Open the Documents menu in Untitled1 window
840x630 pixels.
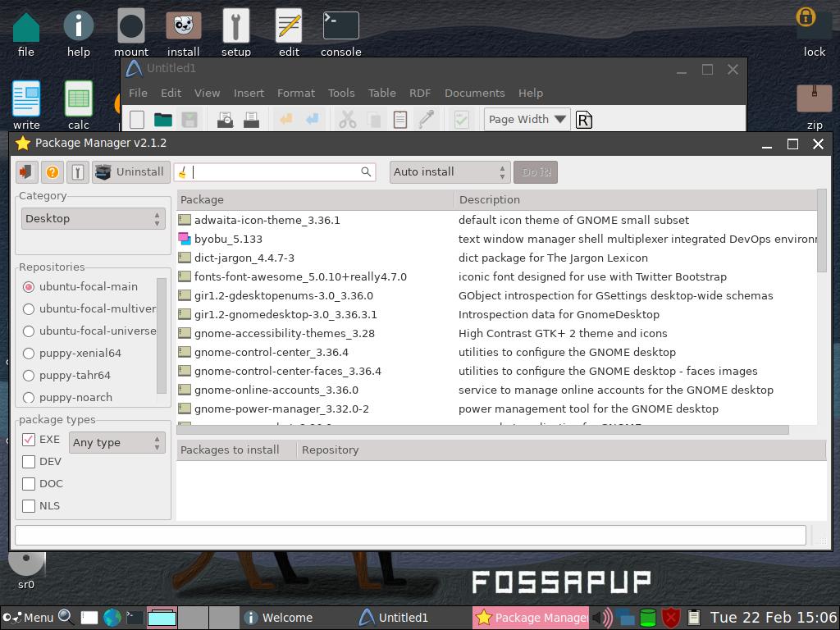point(475,94)
